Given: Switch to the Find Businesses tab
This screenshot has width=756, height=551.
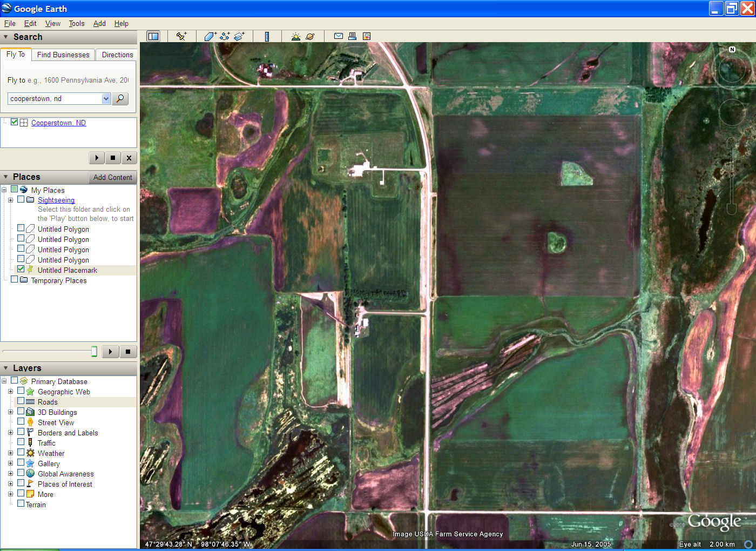Looking at the screenshot, I should [63, 55].
